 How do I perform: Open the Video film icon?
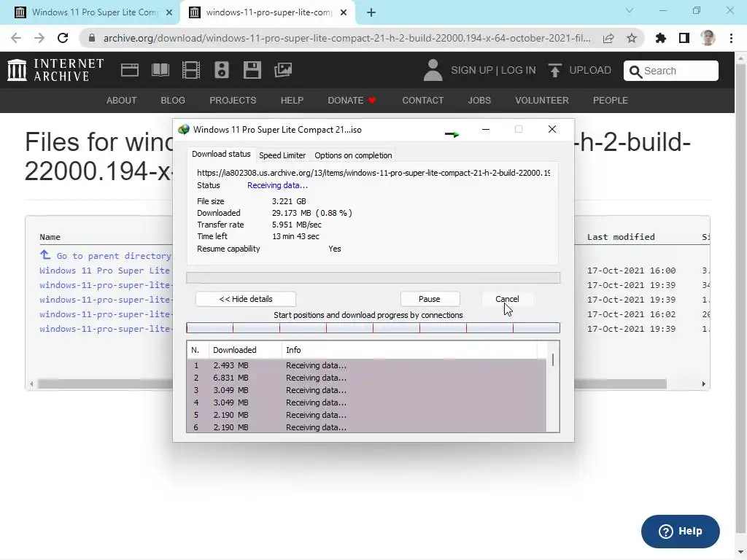click(191, 70)
